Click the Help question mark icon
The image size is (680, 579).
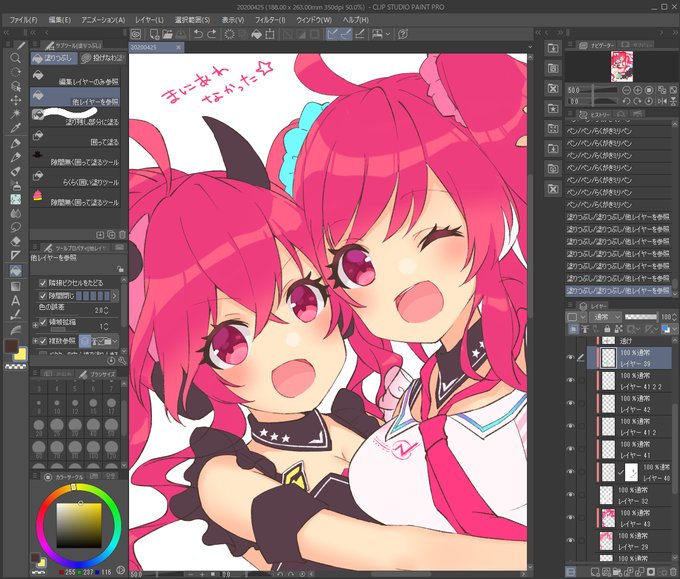coord(403,34)
